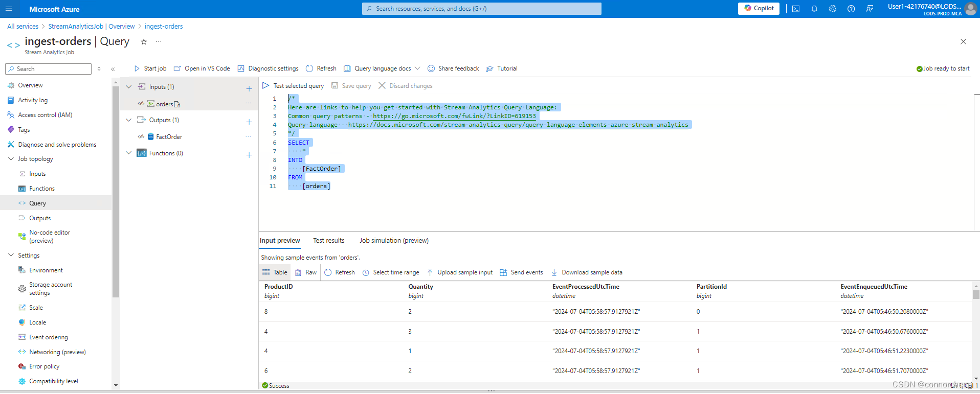Open ellipsis menu for FactOrder output

tap(248, 136)
